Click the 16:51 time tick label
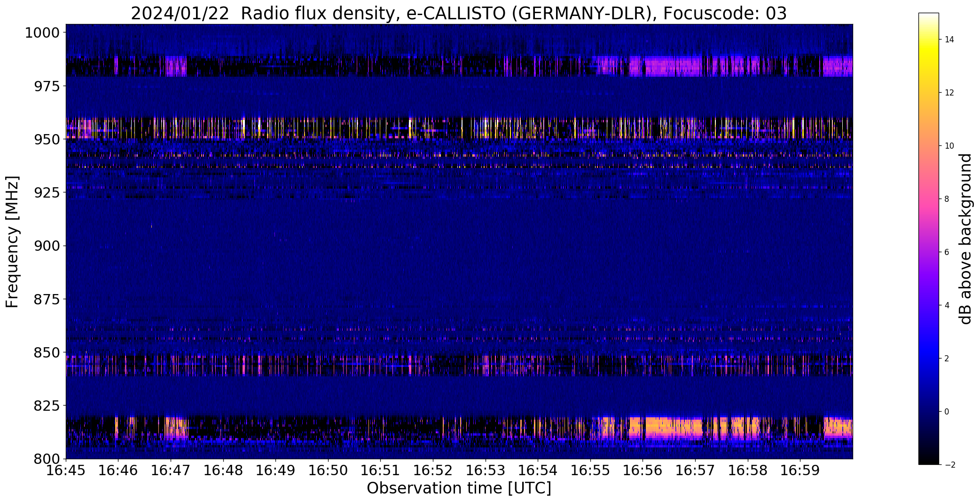 [x=380, y=470]
